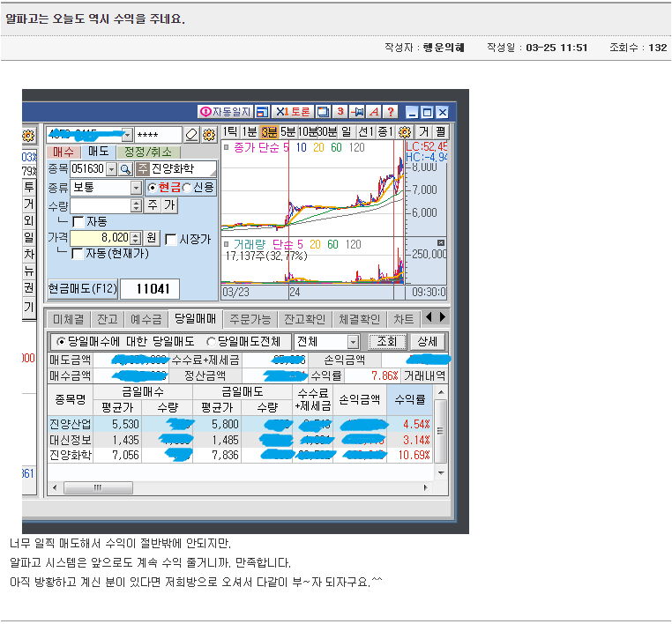Open order panel settings gear icon
672x624 pixels.
209,135
